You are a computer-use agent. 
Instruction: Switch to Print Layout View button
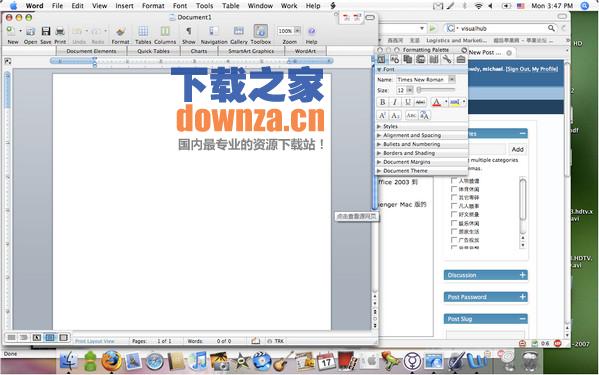coord(50,338)
